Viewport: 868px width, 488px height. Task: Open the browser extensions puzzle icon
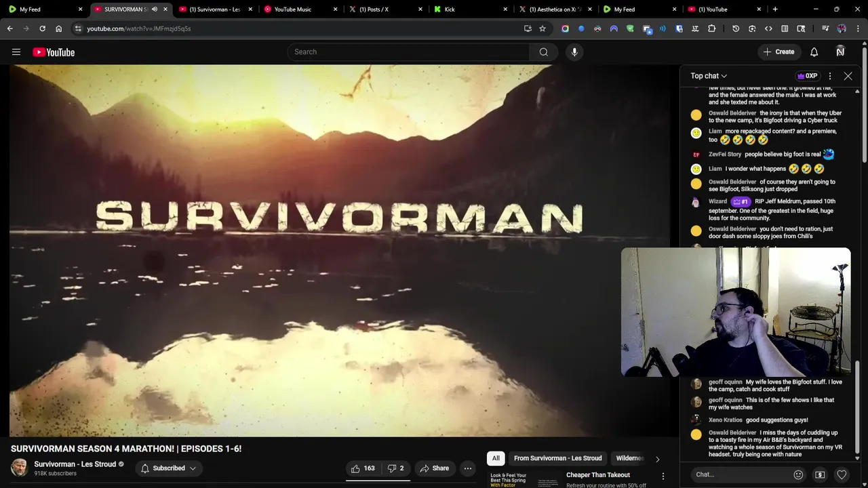coord(711,28)
